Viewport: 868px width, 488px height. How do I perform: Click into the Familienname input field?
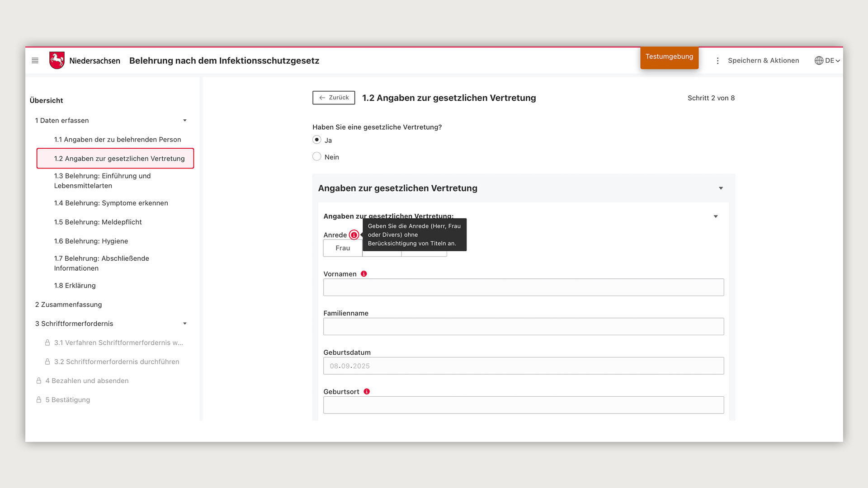click(x=523, y=327)
